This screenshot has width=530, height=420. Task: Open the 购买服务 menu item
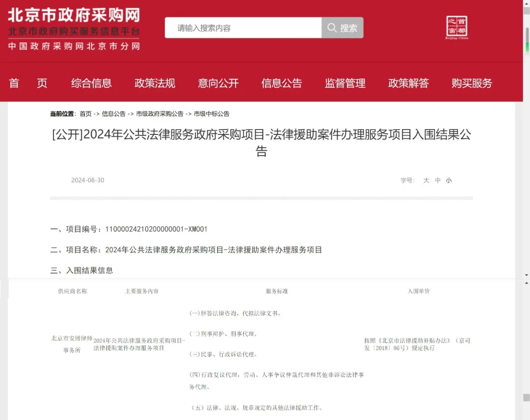(472, 83)
